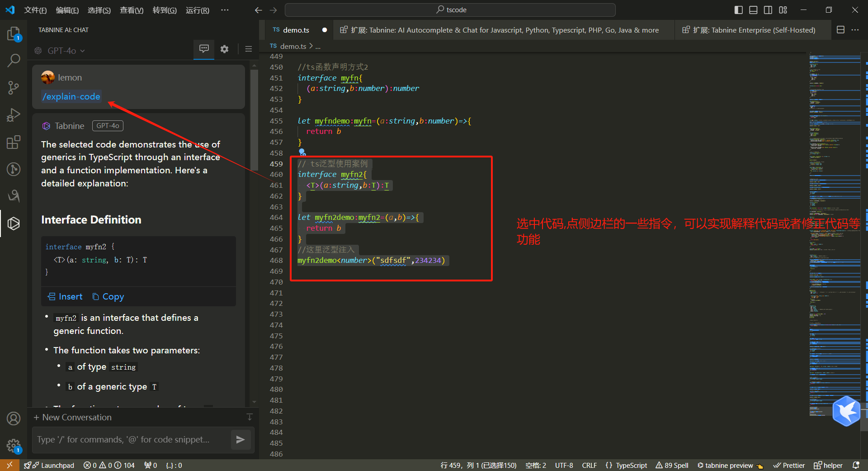Open the overflow menu ellipsis in menu bar
Viewport: 868px width, 471px height.
click(225, 10)
